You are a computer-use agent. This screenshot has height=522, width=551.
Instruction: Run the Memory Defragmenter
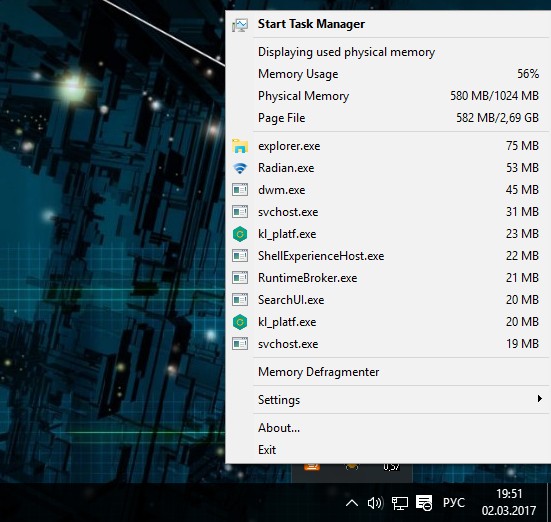(388, 372)
